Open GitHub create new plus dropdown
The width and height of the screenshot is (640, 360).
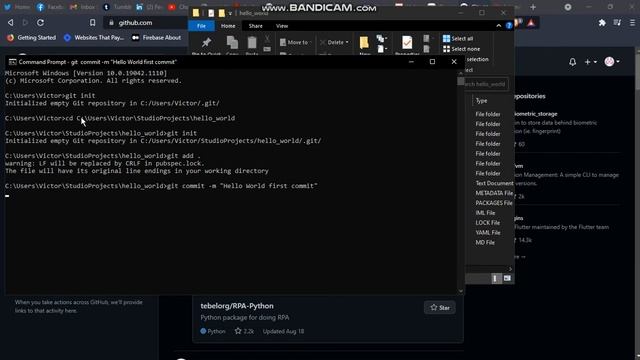click(x=590, y=62)
